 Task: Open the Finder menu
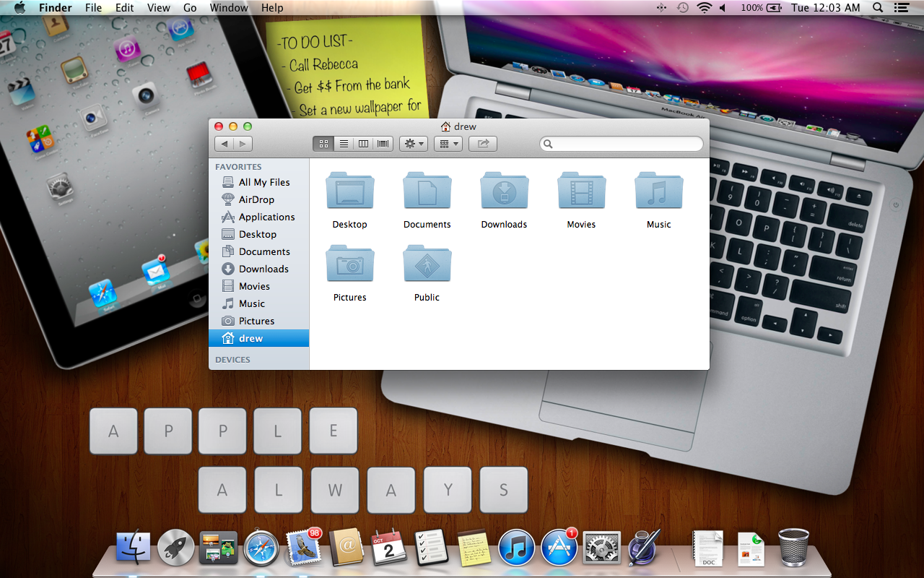coord(55,8)
